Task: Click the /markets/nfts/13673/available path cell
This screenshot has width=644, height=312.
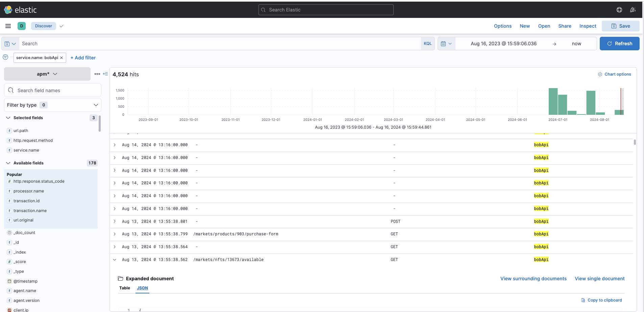Action: click(x=228, y=260)
